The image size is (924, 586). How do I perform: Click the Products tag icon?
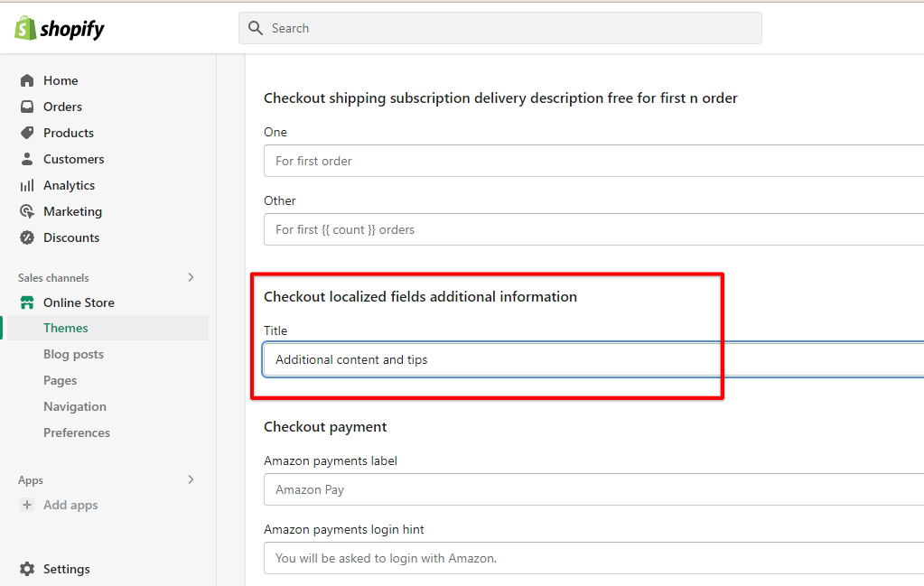tap(27, 133)
